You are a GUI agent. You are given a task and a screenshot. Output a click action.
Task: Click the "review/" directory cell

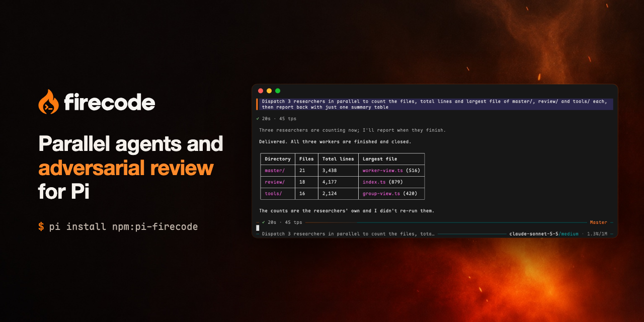(x=278, y=182)
